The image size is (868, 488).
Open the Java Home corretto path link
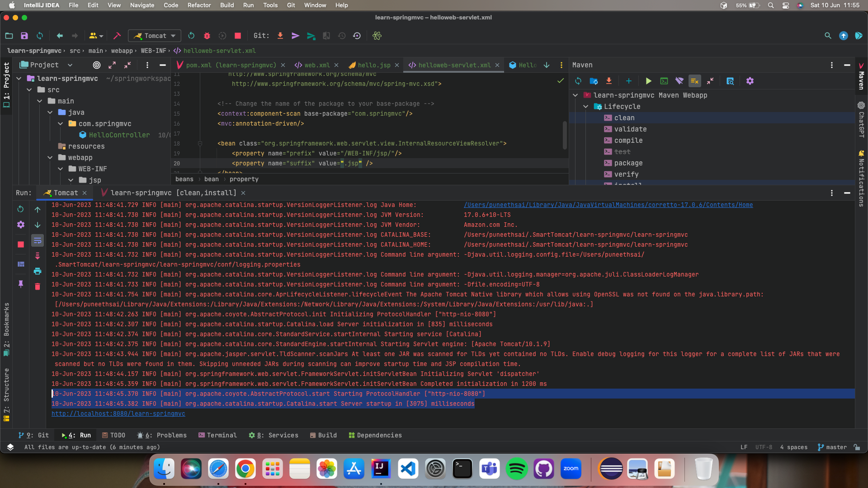click(x=608, y=205)
